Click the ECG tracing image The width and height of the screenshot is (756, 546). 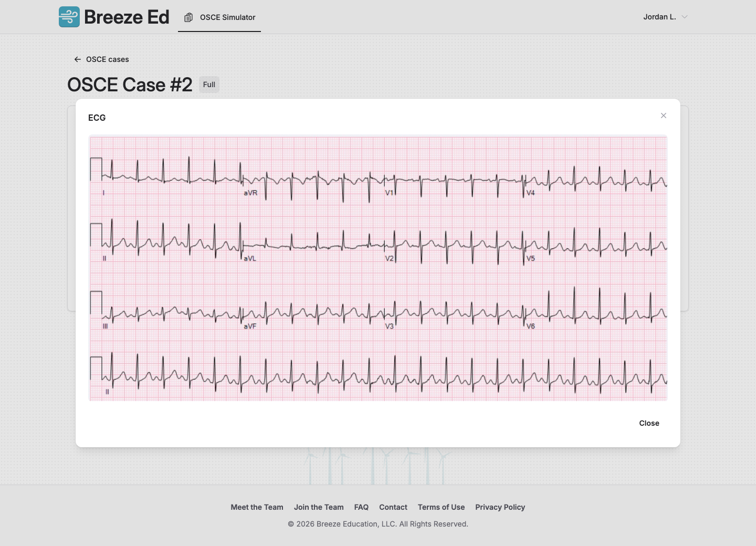[378, 268]
